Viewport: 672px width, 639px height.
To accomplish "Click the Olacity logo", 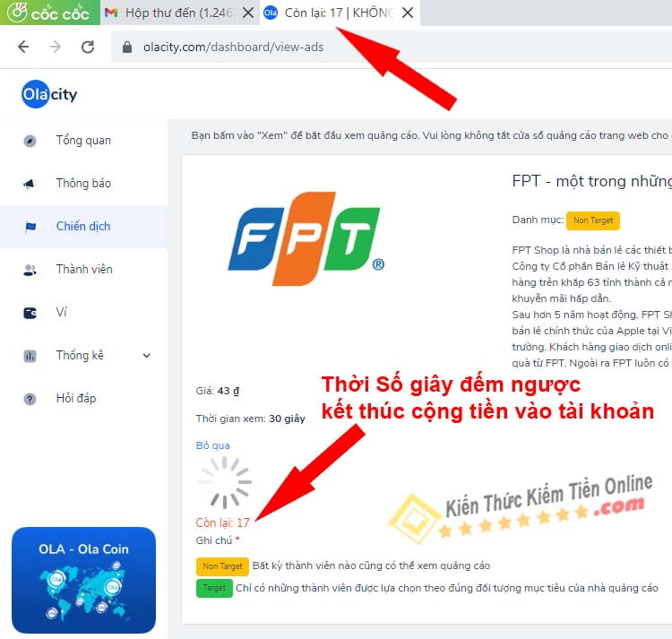I will 49,94.
